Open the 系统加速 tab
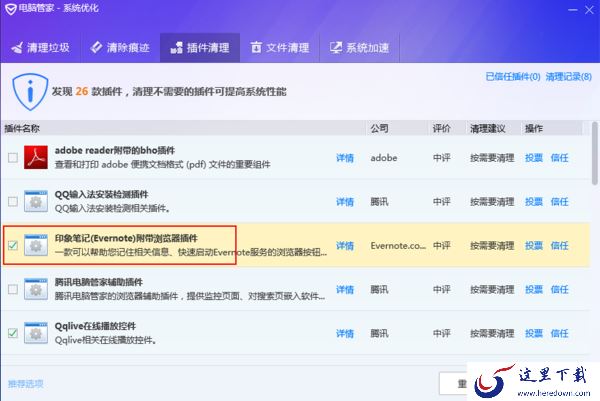This screenshot has width=600, height=401. [x=359, y=48]
